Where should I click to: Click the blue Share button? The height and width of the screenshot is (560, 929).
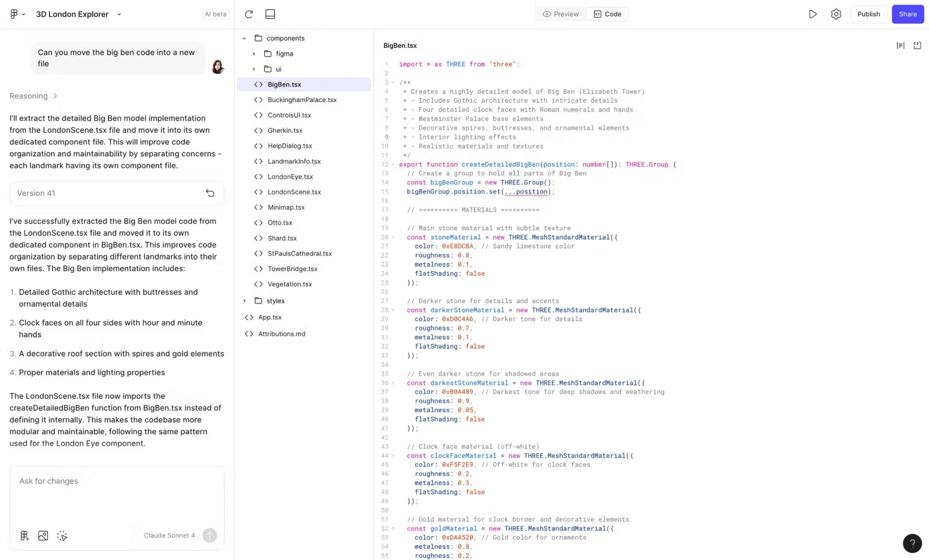tap(908, 14)
